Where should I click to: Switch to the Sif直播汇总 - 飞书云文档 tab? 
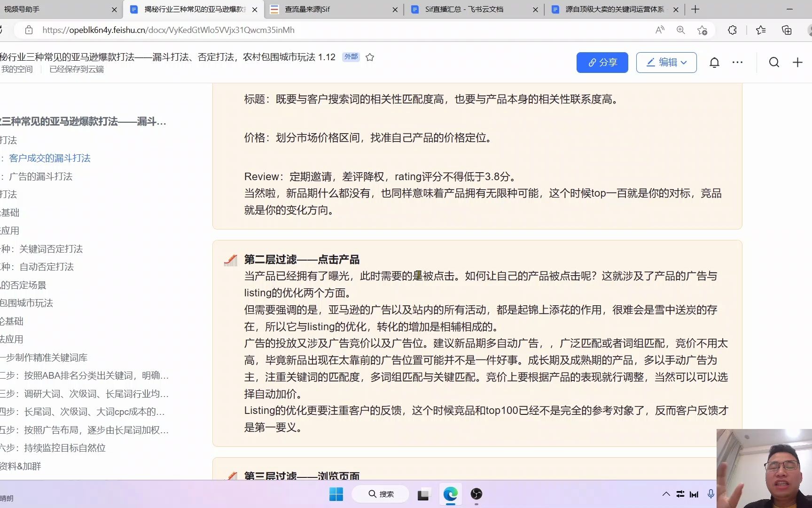point(474,9)
